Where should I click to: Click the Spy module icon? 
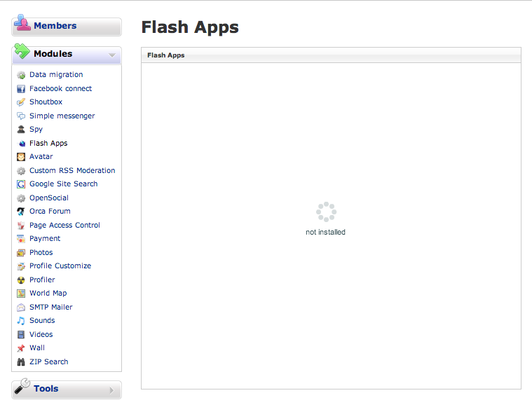(21, 130)
